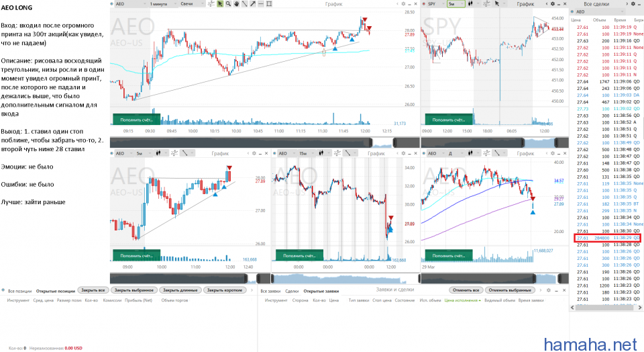Select the arrow cursor tool in AEO 1-minute chart
644x352 pixels.
tap(220, 4)
